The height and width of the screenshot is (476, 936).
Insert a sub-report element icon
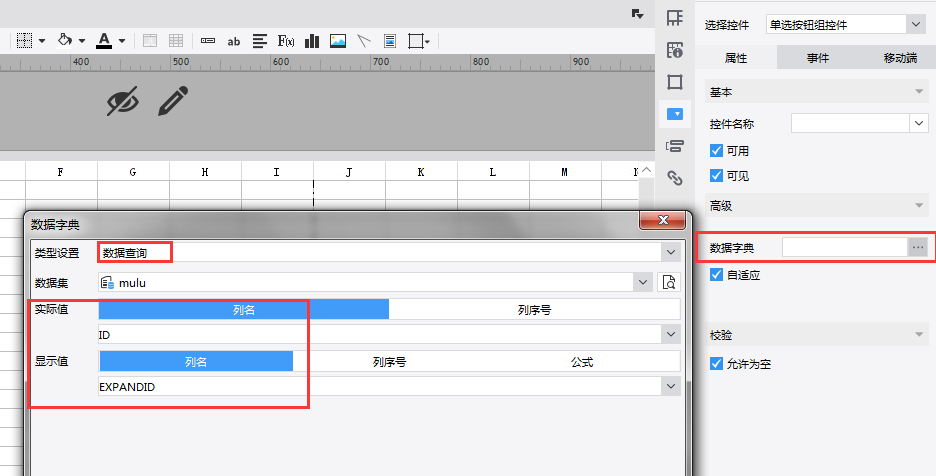tap(390, 41)
